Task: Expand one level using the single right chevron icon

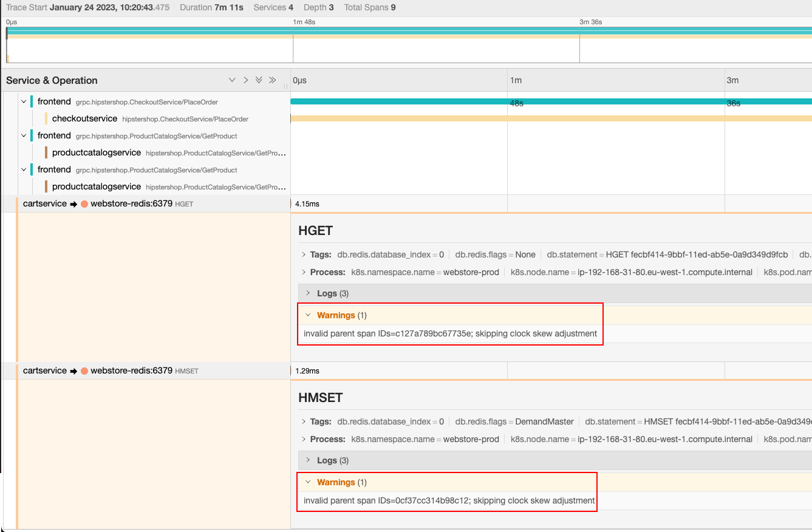Action: pos(246,80)
